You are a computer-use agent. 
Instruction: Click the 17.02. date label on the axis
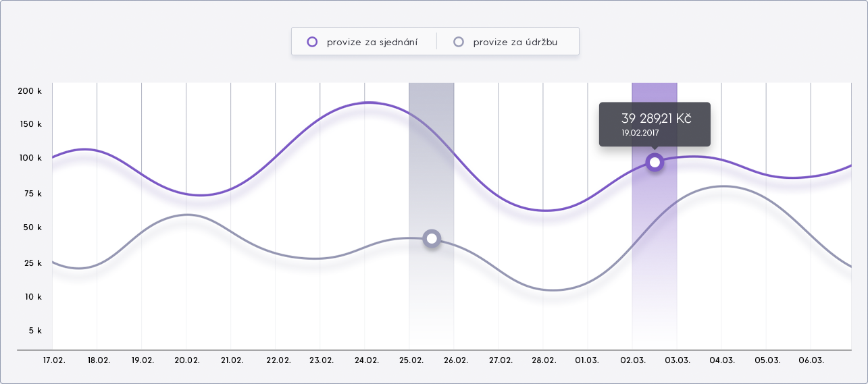[x=54, y=360]
